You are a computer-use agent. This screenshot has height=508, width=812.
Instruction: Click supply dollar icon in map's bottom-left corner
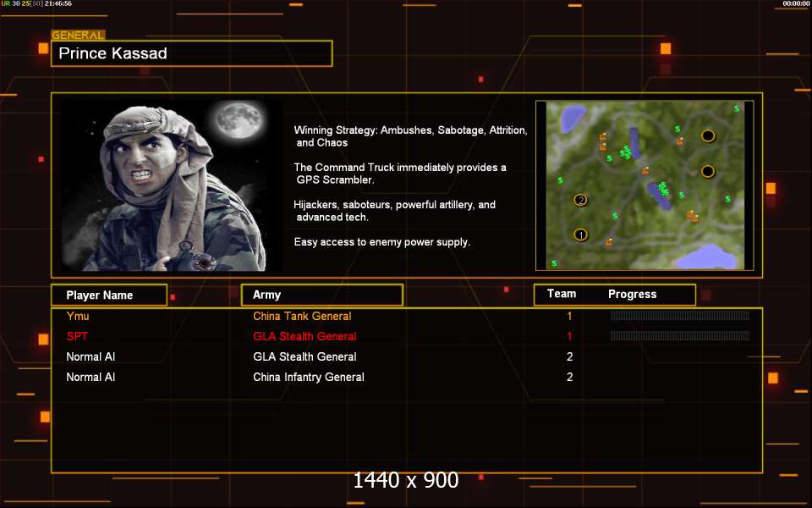[x=554, y=263]
